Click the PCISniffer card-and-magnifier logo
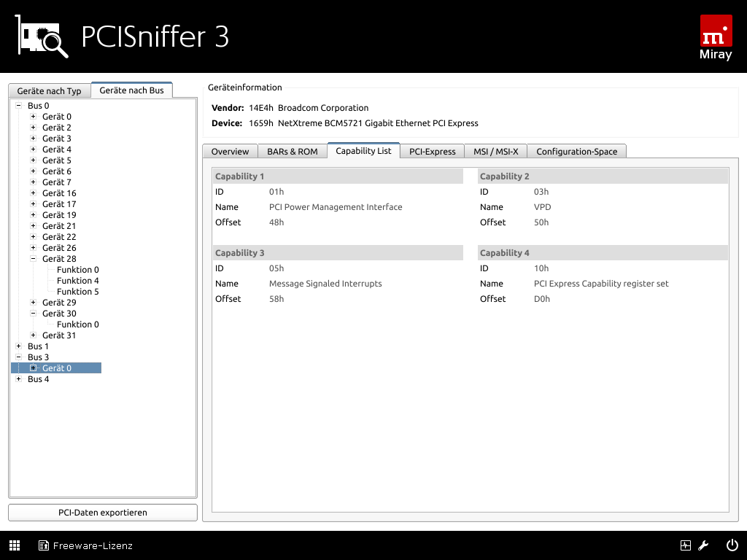Viewport: 747px width, 560px height. 42,36
